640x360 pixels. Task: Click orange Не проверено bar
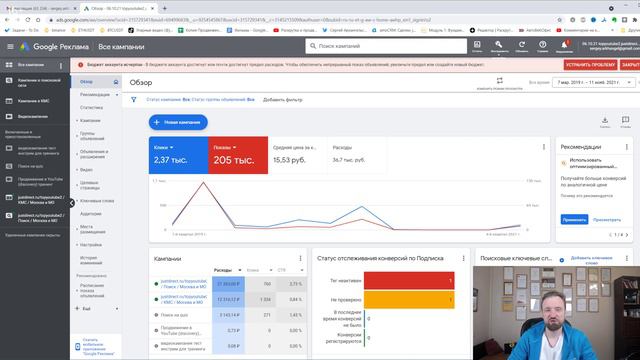tap(409, 300)
